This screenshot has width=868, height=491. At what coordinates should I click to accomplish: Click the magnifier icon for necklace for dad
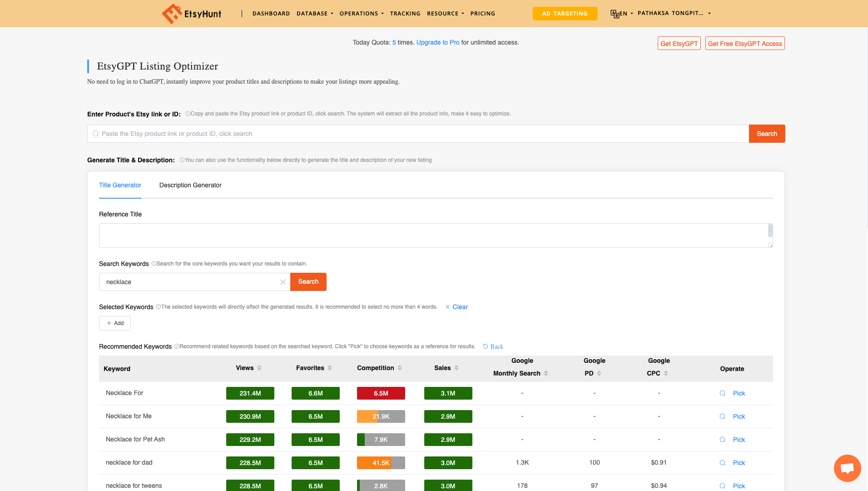[722, 463]
